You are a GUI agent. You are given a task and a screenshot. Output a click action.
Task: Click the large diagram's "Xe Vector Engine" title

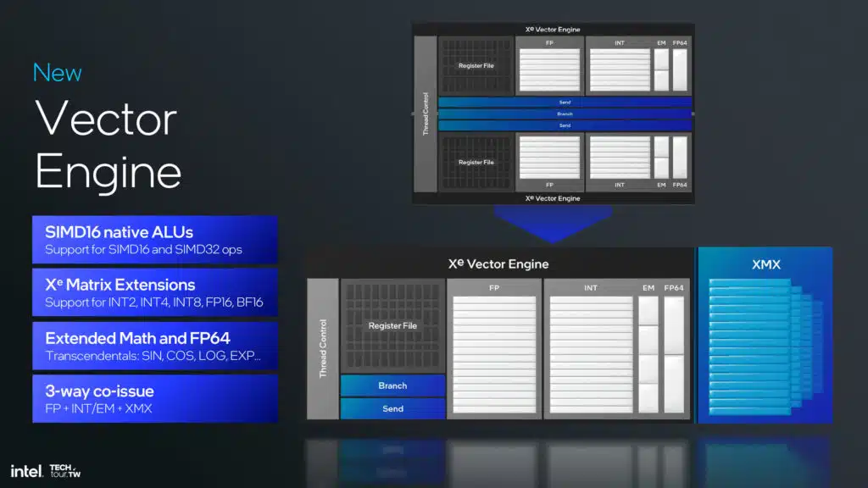(x=498, y=264)
